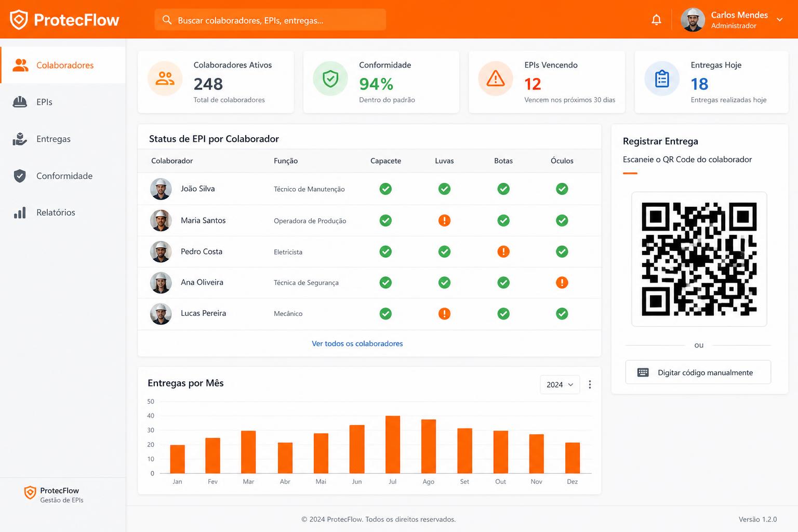Click the Conformidade shield check icon
The width and height of the screenshot is (798, 532).
point(330,78)
